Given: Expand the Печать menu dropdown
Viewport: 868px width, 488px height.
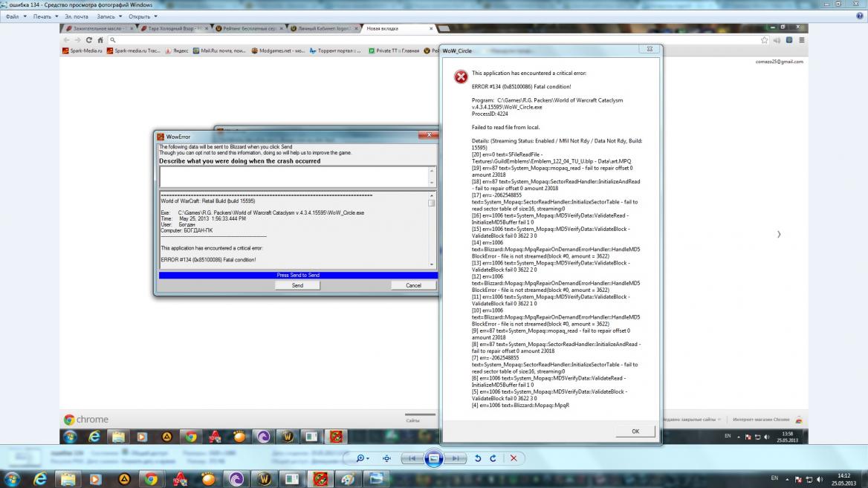Looking at the screenshot, I should click(44, 16).
